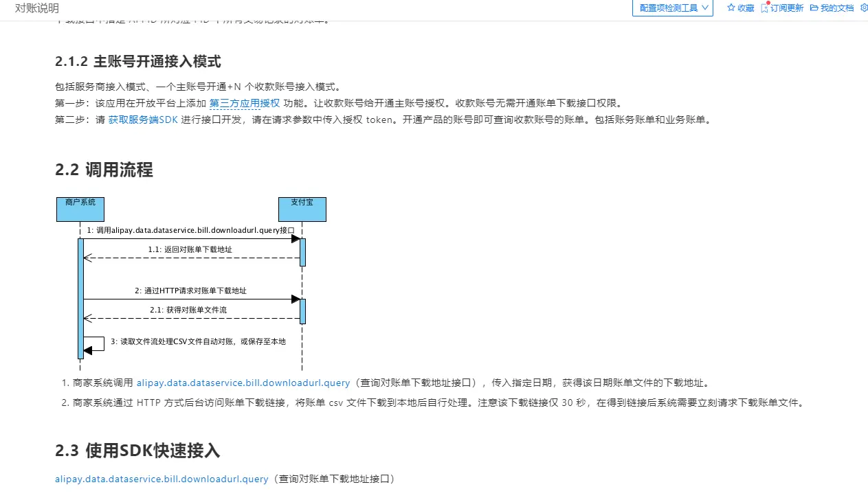Click the step 3 读取文件流 diagram label
This screenshot has width=868, height=498.
(198, 341)
